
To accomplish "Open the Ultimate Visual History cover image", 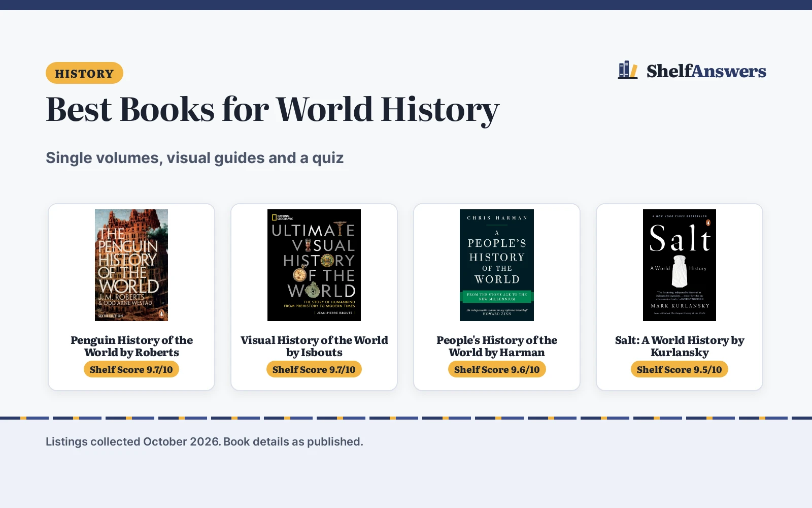I will click(314, 265).
